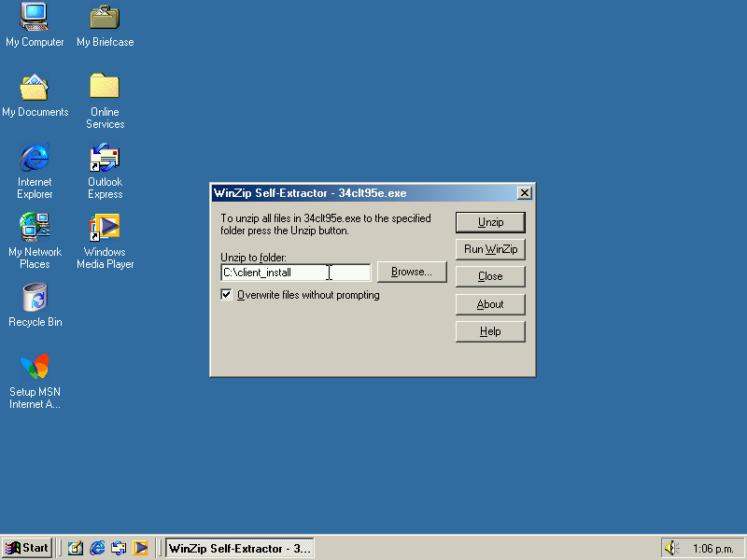Launch Windows Media Player from quick launch

click(x=140, y=548)
